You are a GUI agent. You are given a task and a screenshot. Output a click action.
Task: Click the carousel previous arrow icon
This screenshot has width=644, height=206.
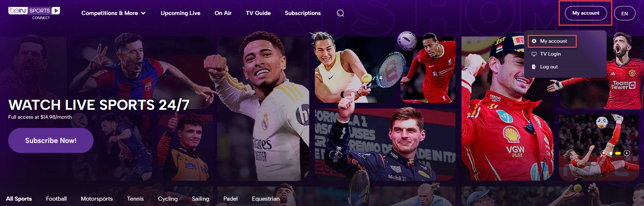pos(603,153)
